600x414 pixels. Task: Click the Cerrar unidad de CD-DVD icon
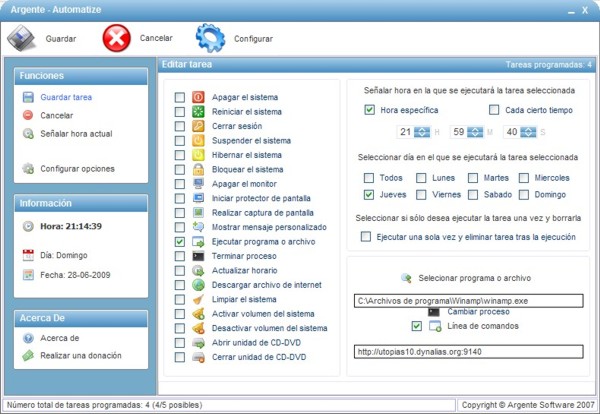198,357
